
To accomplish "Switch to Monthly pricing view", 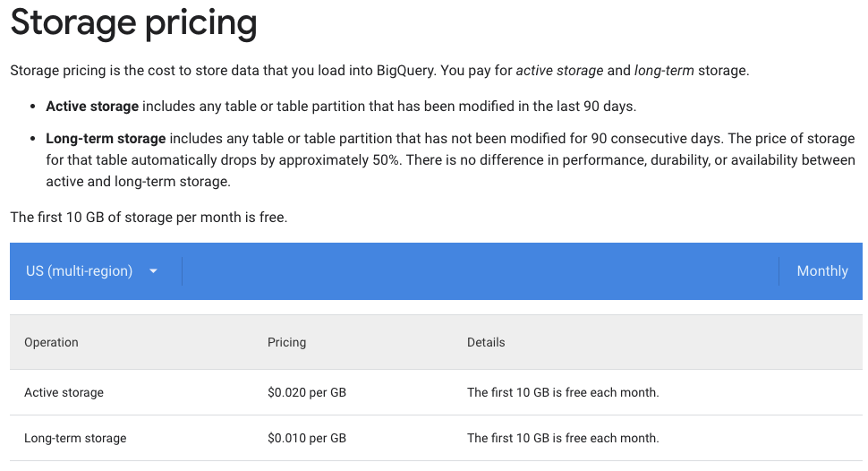I will tap(822, 271).
